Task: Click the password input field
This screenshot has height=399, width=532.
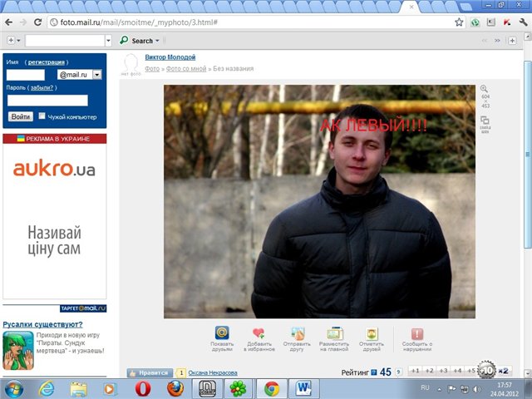Action: click(47, 101)
